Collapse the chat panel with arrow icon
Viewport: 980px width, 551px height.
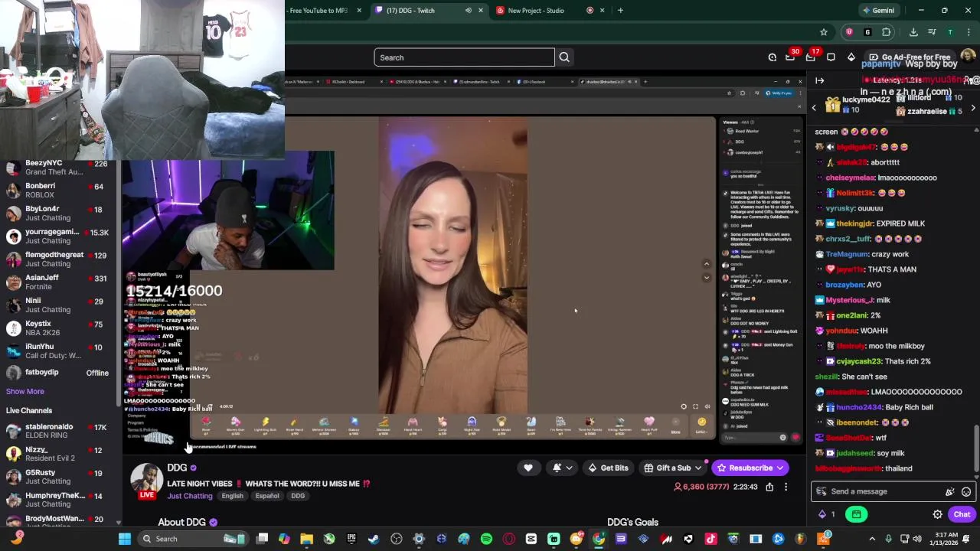(x=820, y=80)
